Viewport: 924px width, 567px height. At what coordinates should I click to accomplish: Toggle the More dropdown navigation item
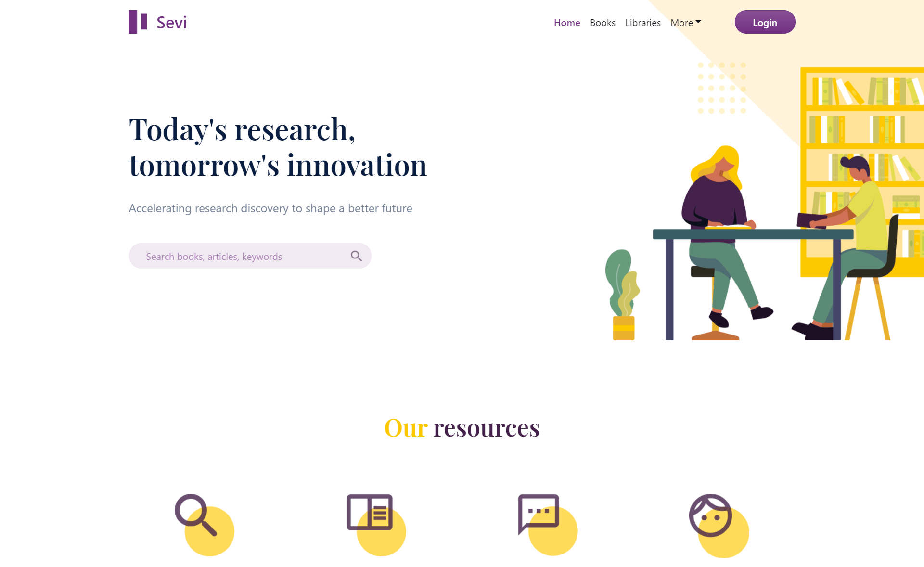point(686,23)
